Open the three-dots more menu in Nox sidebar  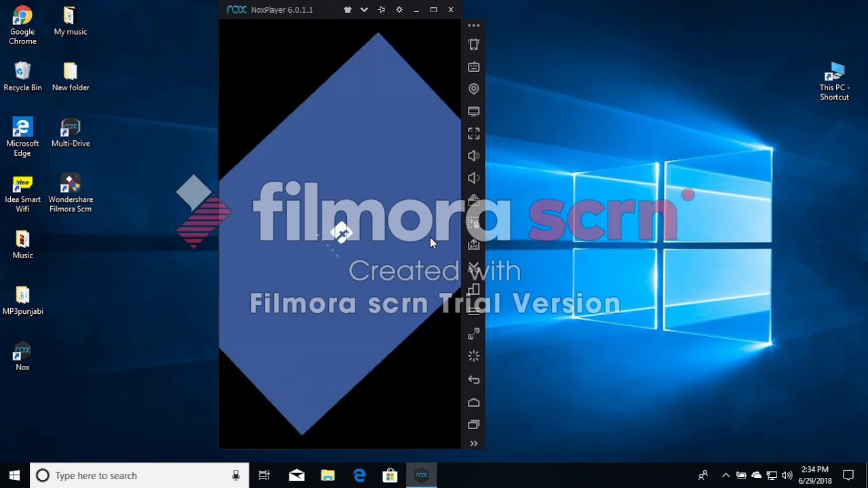tap(473, 26)
